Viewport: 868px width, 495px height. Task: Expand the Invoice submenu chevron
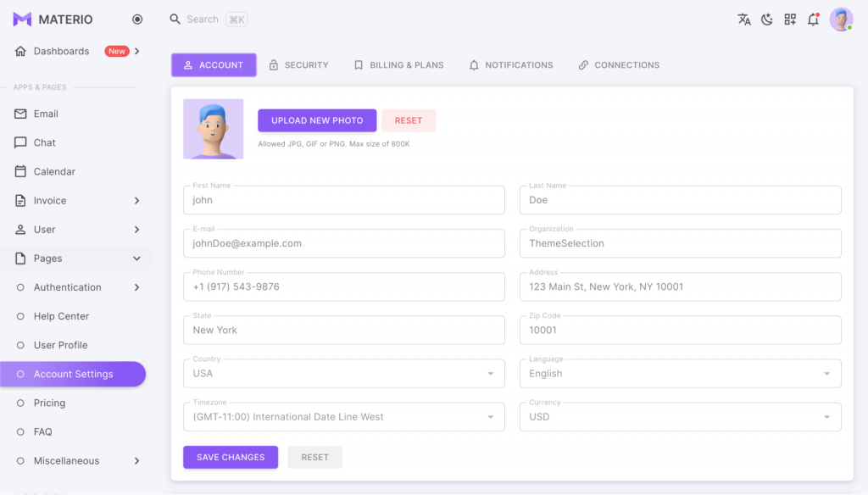[x=136, y=200]
